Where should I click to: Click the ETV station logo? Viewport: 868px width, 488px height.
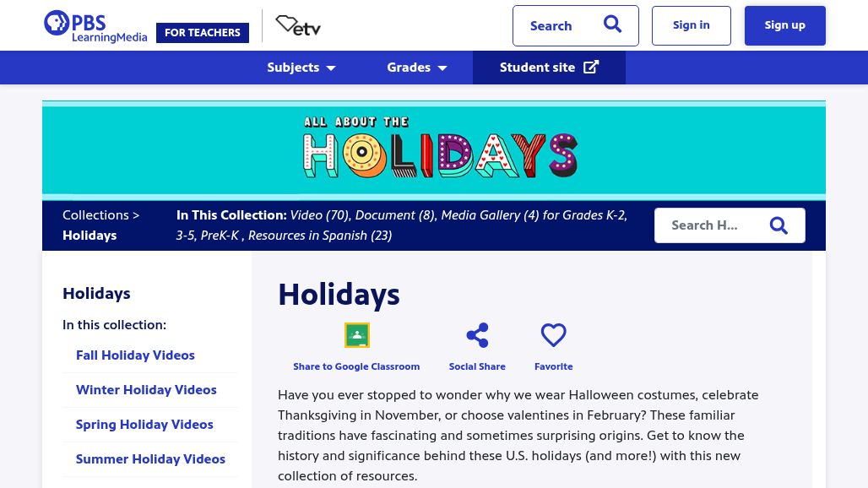298,26
